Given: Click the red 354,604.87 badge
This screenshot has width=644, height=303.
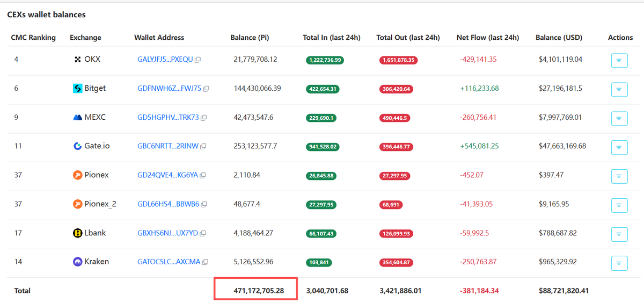Looking at the screenshot, I should 396,263.
